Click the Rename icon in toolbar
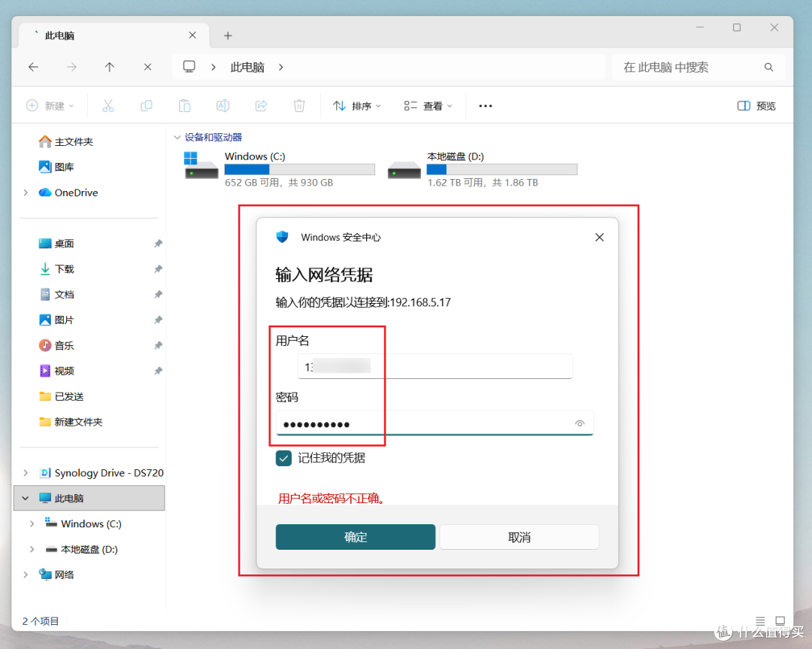Screen dimensions: 812x649 223,106
